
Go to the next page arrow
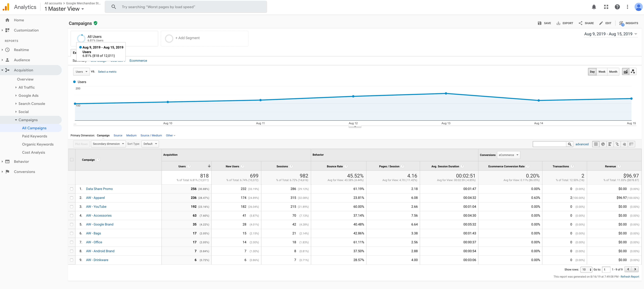(635, 269)
